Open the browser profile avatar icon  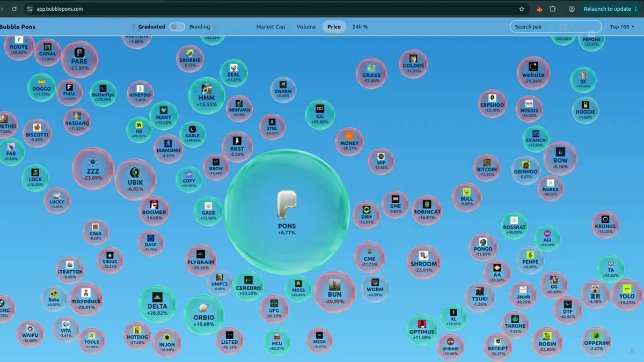(572, 9)
